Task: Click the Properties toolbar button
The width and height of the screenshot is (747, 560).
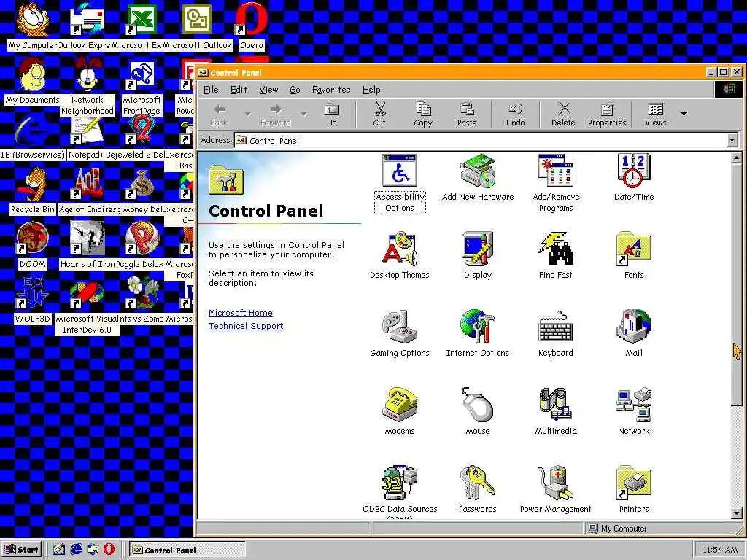Action: (607, 114)
